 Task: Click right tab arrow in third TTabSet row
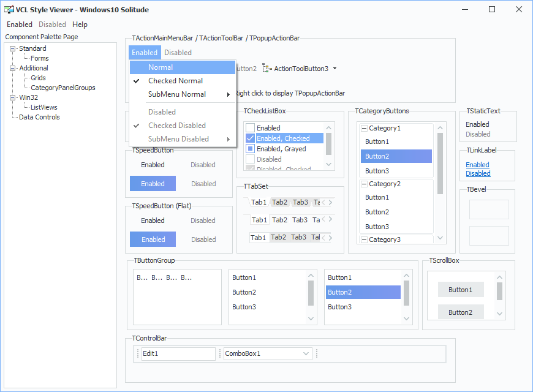click(x=330, y=237)
